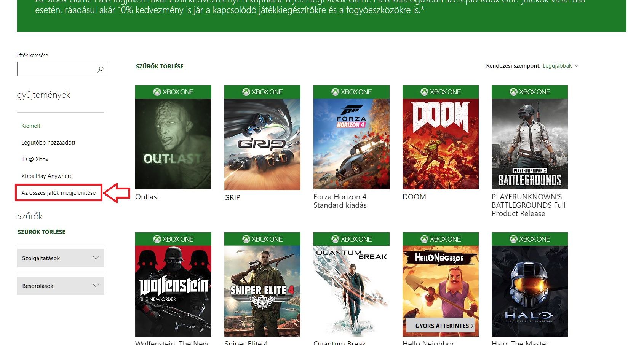The height and width of the screenshot is (345, 644).
Task: Clear filters via sidebar SZŰRŐK TÖRLÉSE link
Action: pyautogui.click(x=42, y=232)
